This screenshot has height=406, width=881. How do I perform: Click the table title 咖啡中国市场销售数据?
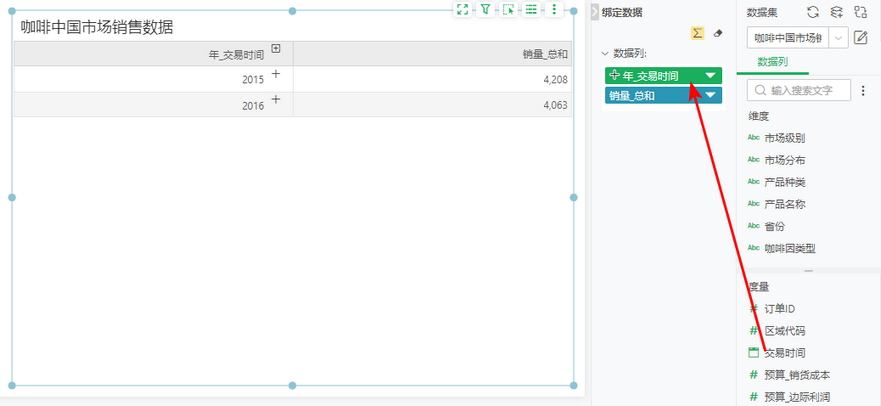coord(97,27)
